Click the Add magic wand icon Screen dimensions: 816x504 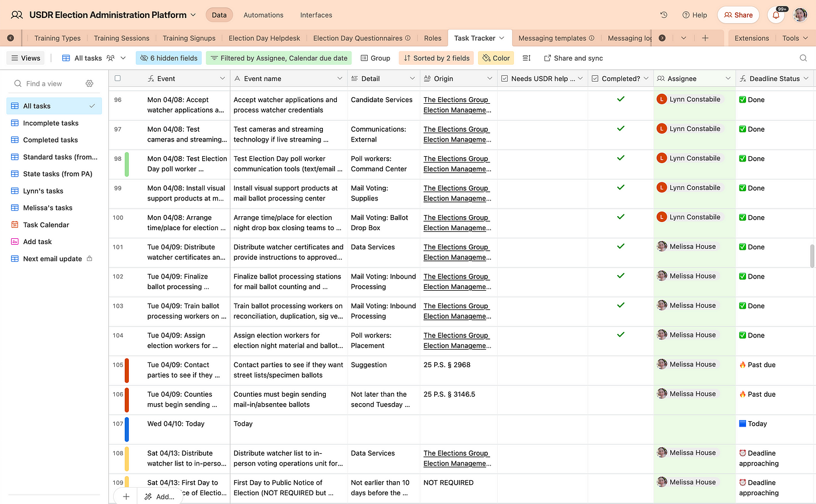coord(148,496)
